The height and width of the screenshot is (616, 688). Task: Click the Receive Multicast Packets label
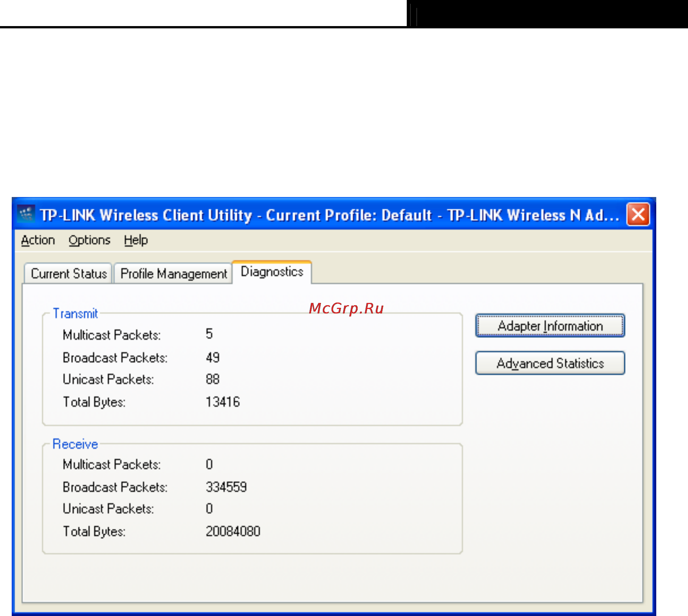[x=112, y=464]
